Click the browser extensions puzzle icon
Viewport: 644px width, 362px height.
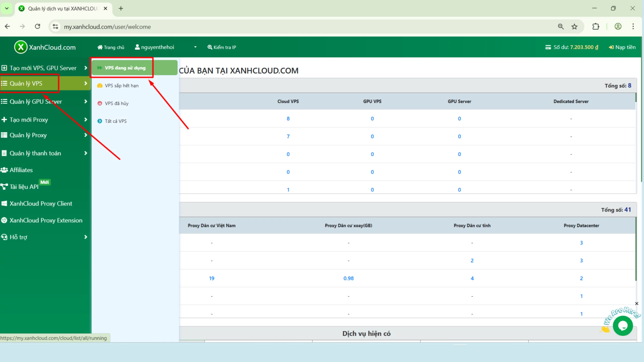click(x=596, y=26)
